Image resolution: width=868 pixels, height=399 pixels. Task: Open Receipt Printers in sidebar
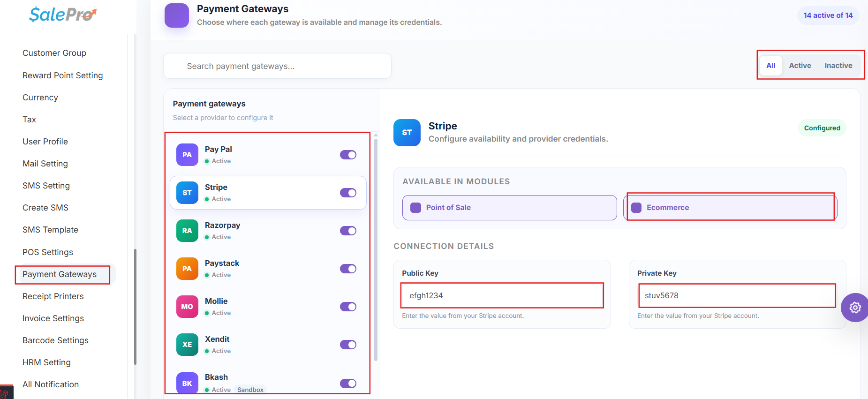pyautogui.click(x=53, y=296)
